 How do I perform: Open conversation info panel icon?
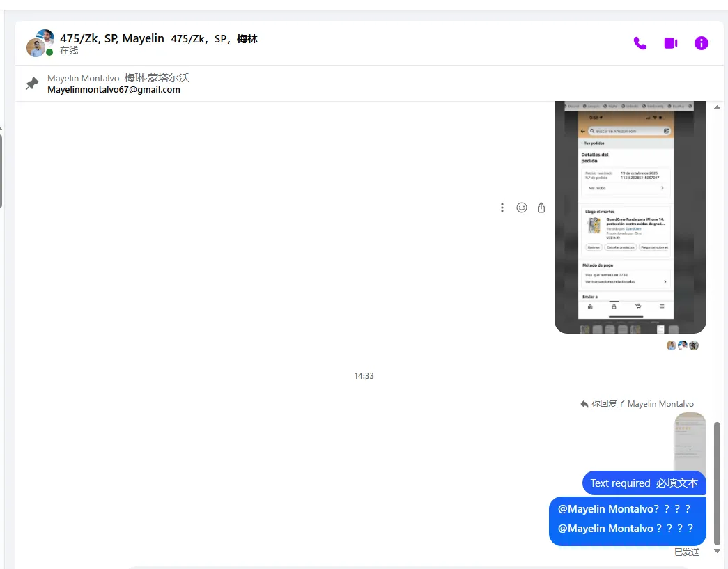[x=701, y=43]
